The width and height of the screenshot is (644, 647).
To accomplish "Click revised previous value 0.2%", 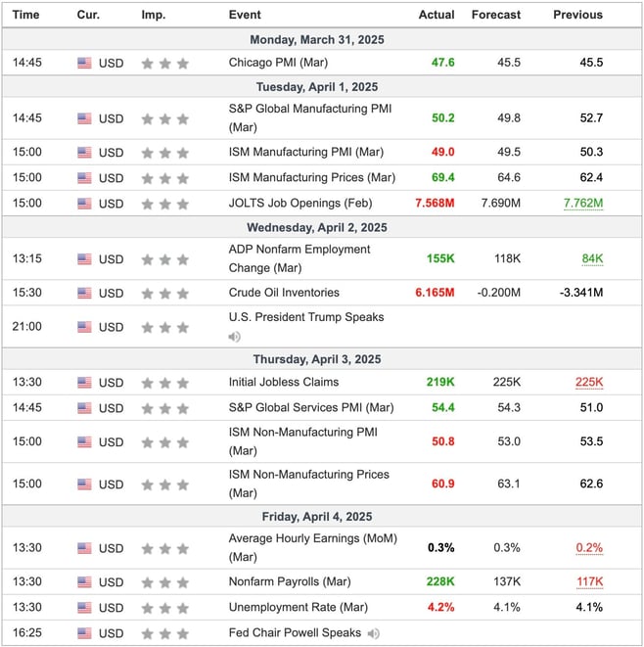I will (589, 548).
